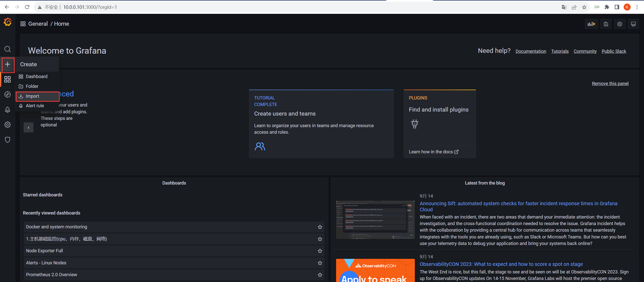Open ObservabilityCON 2023 blog post link
The width and height of the screenshot is (644, 282).
pyautogui.click(x=501, y=264)
